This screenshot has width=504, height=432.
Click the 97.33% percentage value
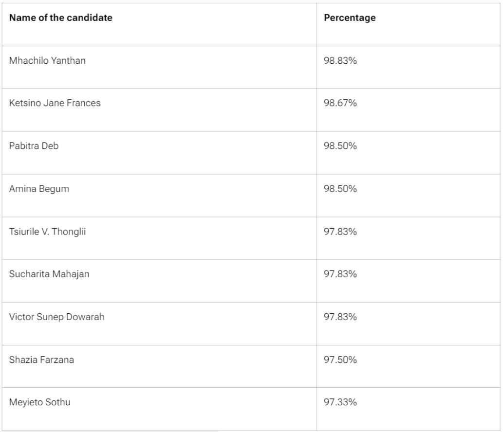coord(340,402)
